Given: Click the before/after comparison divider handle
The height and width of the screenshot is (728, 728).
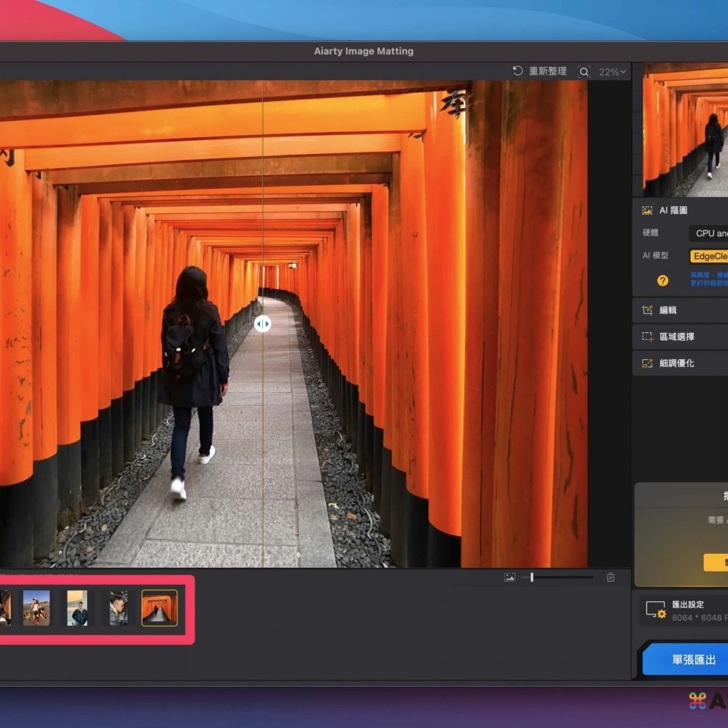Looking at the screenshot, I should coord(263,324).
